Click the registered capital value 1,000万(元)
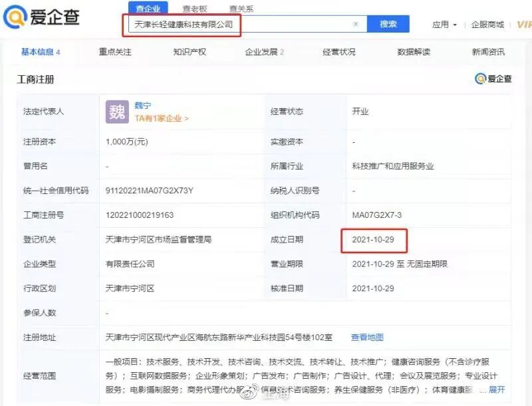Viewport: 532px width, 406px height. click(x=127, y=142)
